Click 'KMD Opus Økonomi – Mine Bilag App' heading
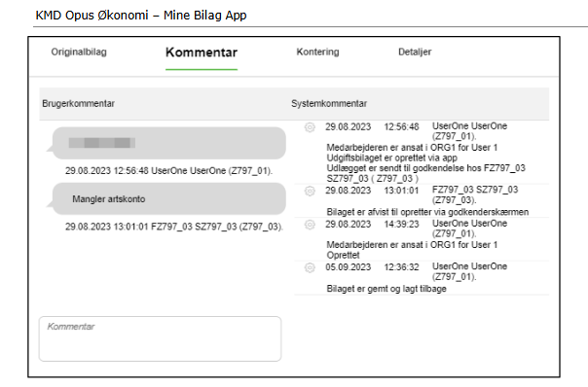Image resolution: width=588 pixels, height=387 pixels. pyautogui.click(x=141, y=16)
